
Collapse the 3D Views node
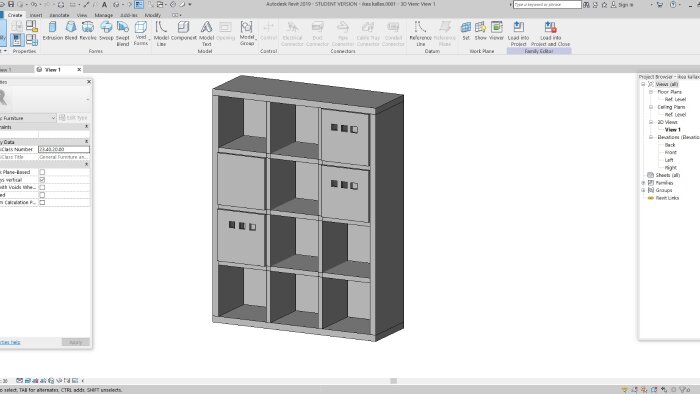651,122
